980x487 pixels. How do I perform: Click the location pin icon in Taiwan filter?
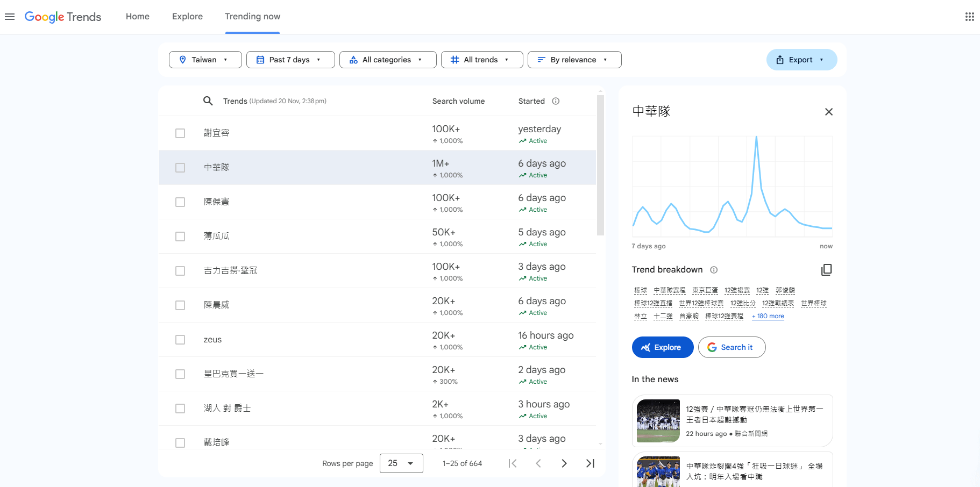click(x=183, y=60)
